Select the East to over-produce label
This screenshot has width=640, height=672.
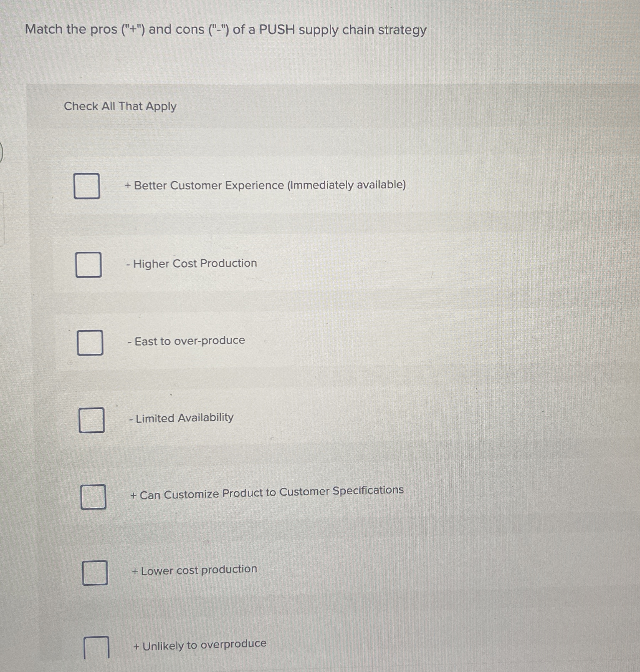[x=186, y=341]
